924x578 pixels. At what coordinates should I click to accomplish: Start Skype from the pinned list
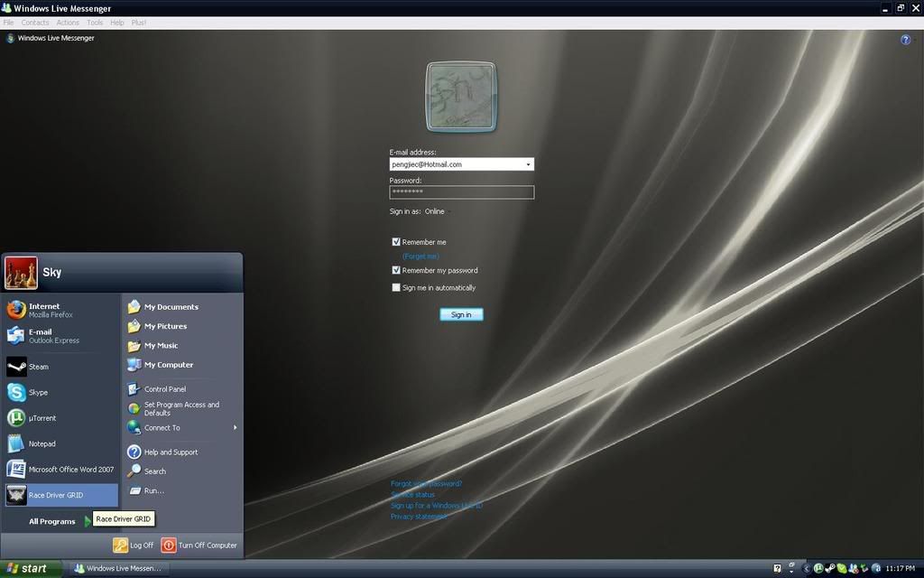(x=61, y=392)
